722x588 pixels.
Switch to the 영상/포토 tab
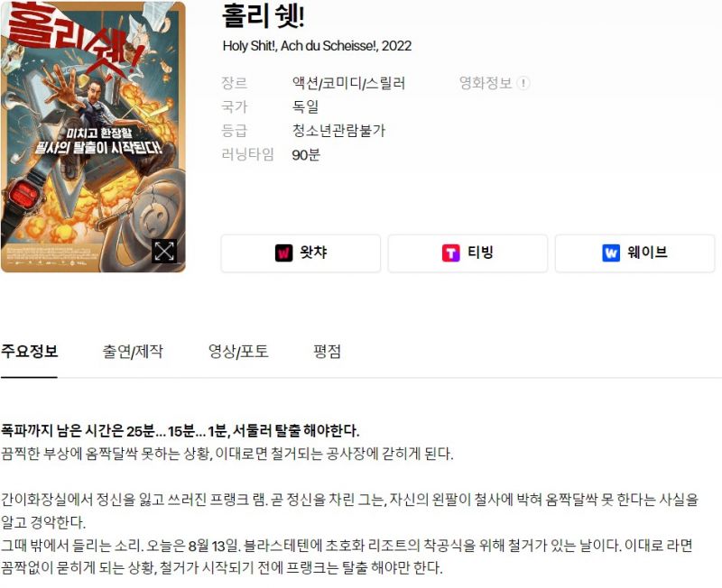point(238,352)
